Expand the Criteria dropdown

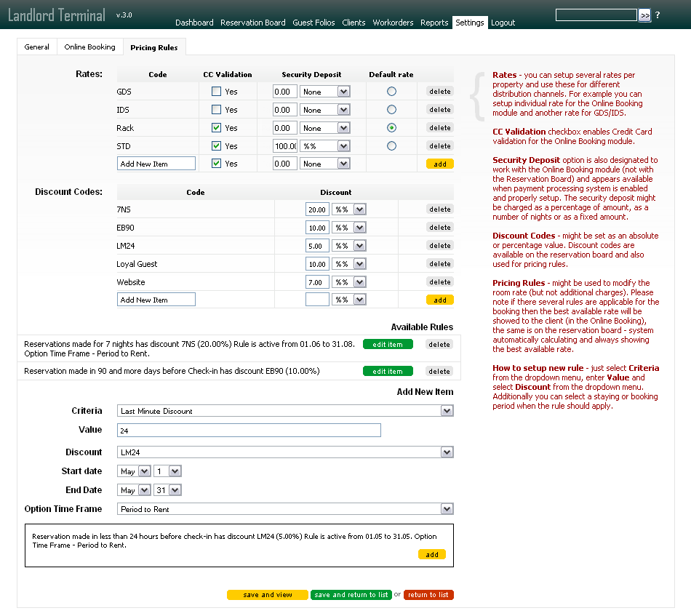coord(285,411)
